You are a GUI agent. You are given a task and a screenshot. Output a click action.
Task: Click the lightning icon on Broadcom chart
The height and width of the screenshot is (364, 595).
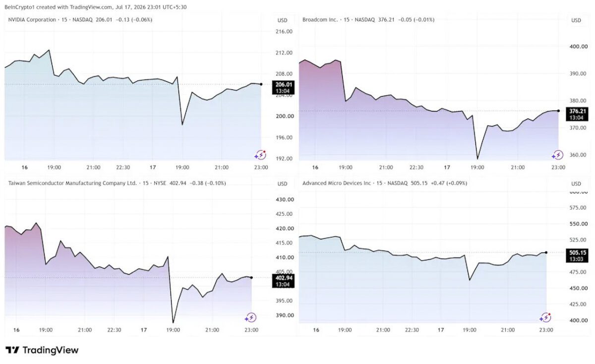(x=557, y=155)
